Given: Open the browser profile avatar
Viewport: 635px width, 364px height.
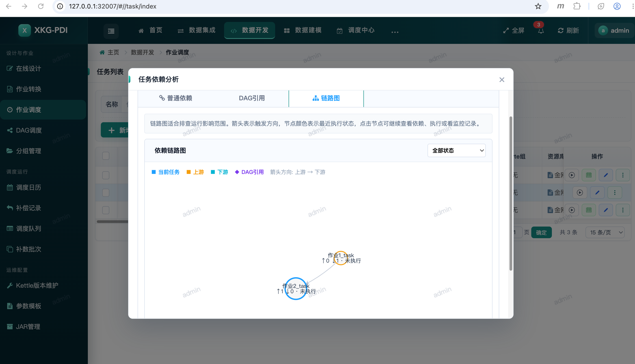Looking at the screenshot, I should pyautogui.click(x=617, y=6).
